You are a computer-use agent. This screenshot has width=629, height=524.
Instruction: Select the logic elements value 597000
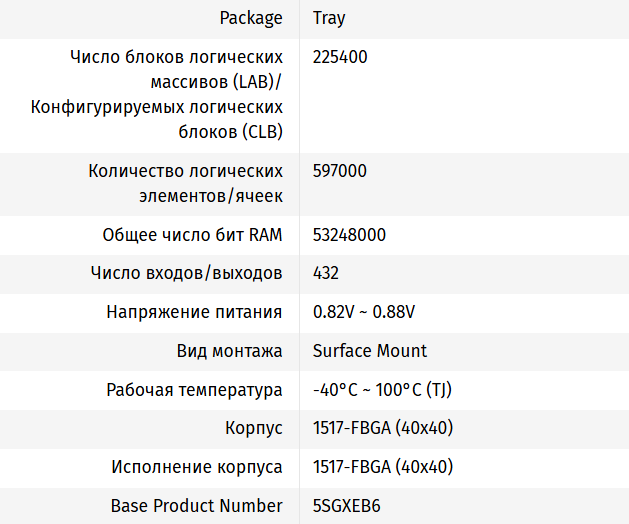(340, 171)
